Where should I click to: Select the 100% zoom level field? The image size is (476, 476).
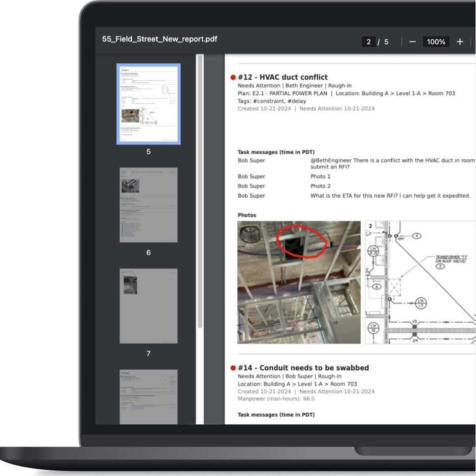436,42
